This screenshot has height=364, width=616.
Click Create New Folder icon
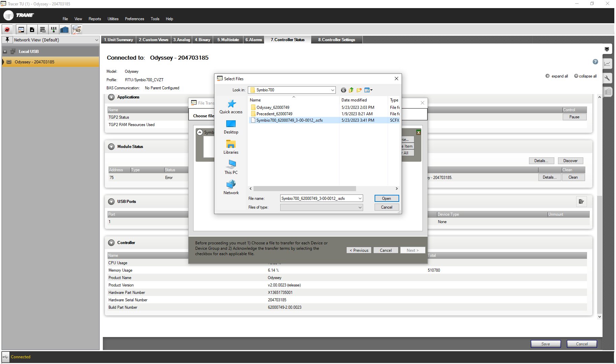(359, 90)
